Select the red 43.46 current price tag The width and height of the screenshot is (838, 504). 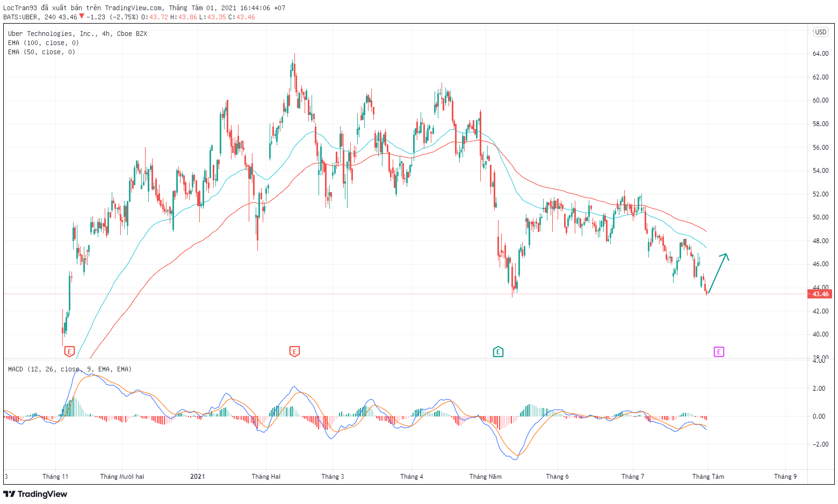[820, 294]
